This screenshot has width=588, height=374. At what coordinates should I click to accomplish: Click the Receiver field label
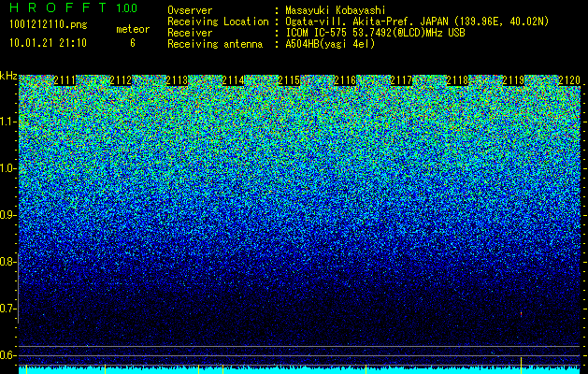[190, 33]
